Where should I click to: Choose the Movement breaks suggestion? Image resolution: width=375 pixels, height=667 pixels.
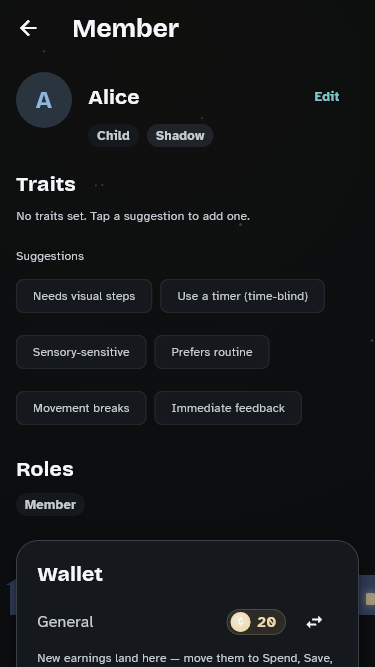click(x=81, y=408)
